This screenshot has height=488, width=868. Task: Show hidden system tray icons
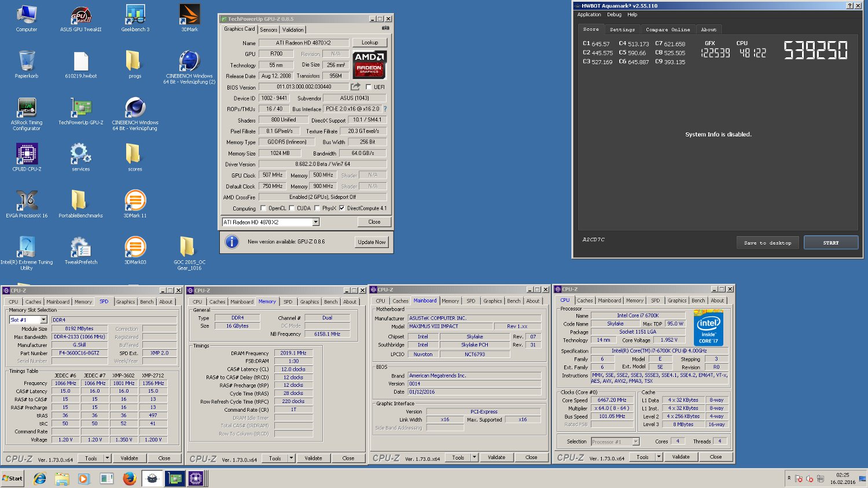coord(788,478)
